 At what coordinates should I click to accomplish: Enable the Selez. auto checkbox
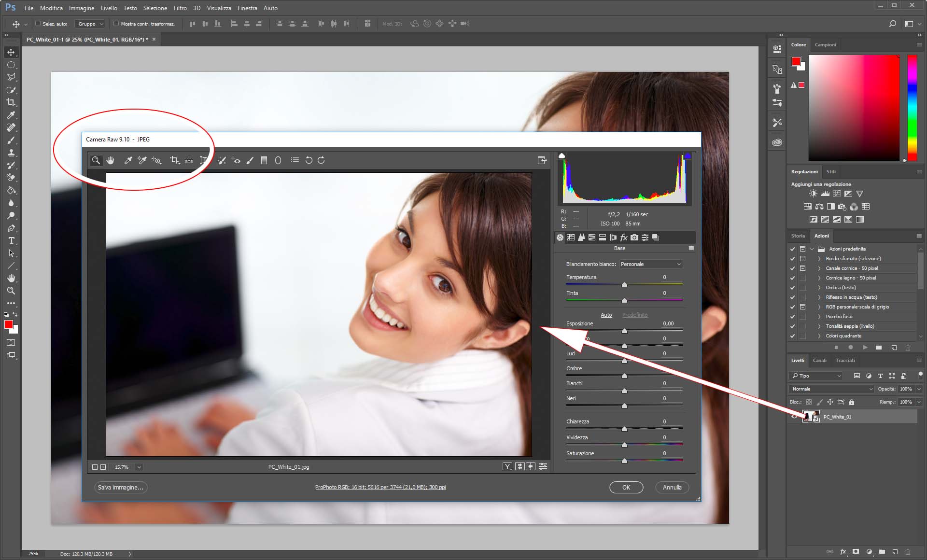point(38,24)
